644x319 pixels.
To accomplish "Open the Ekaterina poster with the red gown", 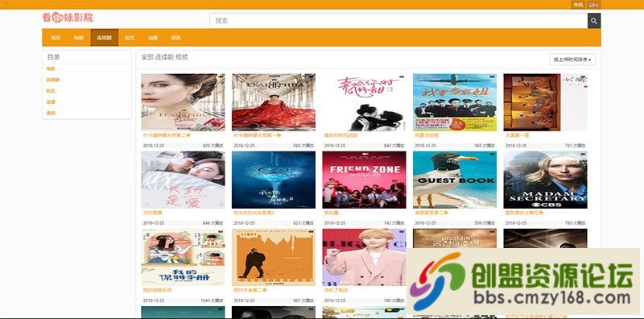I will [274, 102].
